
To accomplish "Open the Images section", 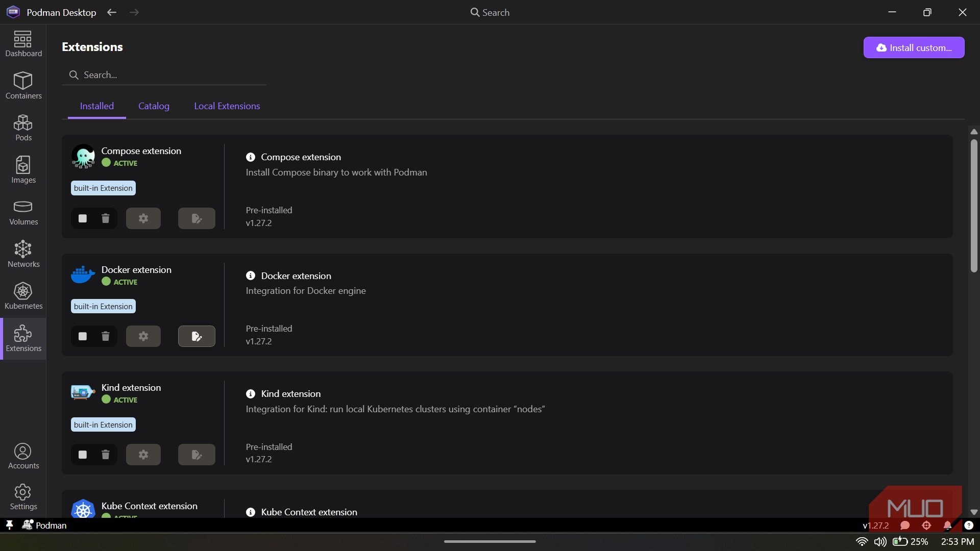I will 23,170.
